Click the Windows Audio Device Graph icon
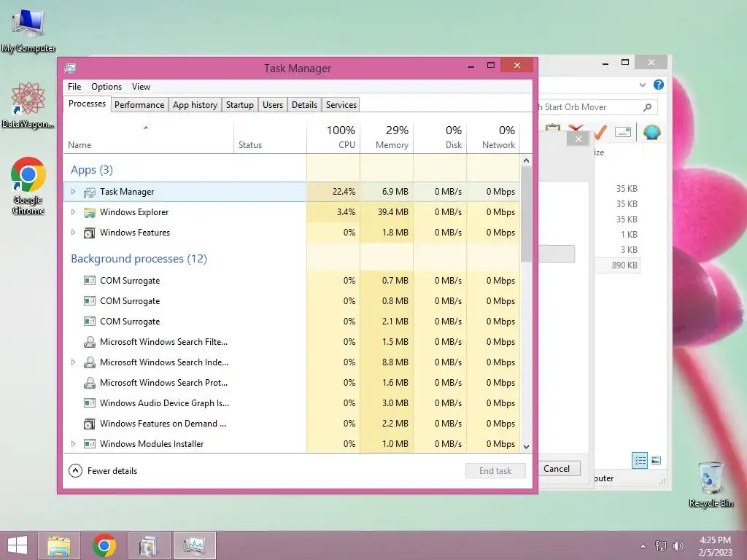 (90, 403)
